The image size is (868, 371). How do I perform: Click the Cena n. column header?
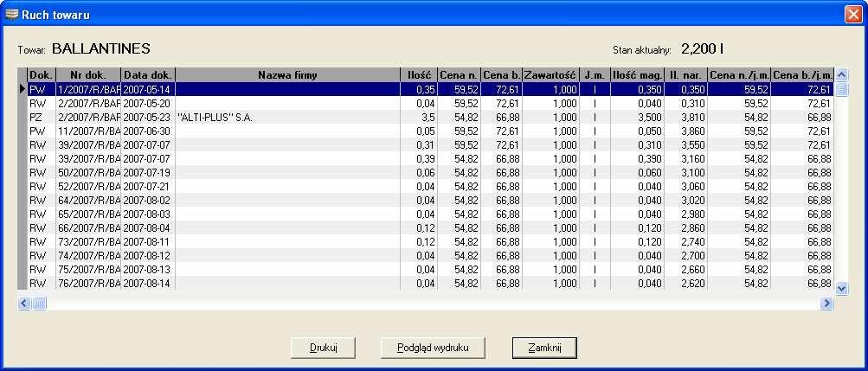click(459, 75)
